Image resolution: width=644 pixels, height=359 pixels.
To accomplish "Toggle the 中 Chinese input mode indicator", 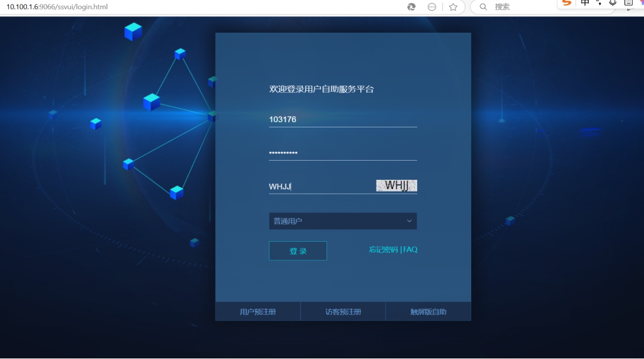I will tap(585, 3).
